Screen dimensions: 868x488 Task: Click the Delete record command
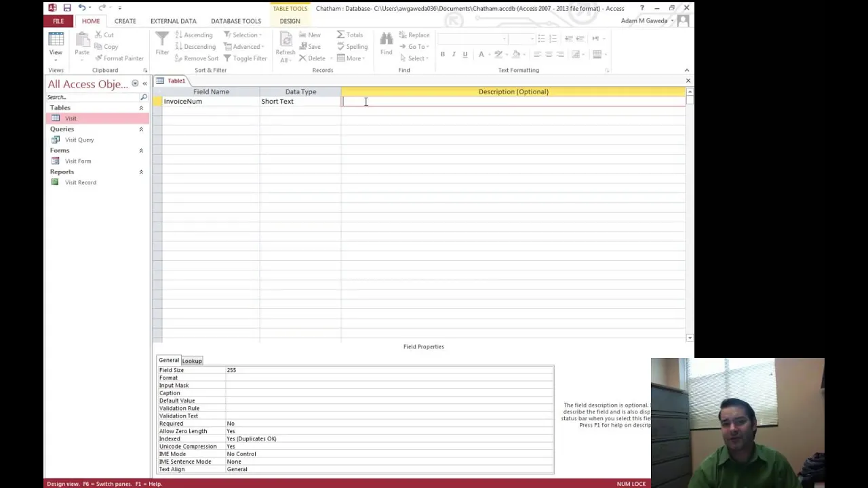tap(313, 58)
